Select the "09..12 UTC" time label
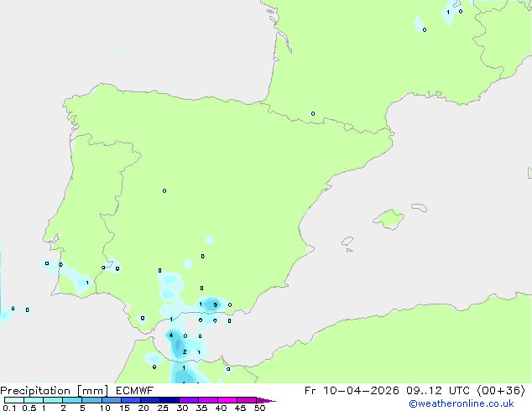Viewport: 532px width, 411px height. click(438, 391)
